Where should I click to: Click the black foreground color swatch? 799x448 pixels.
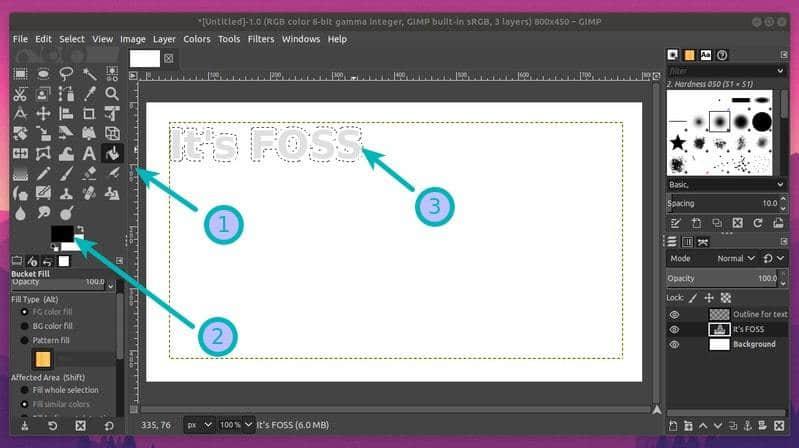(x=61, y=233)
